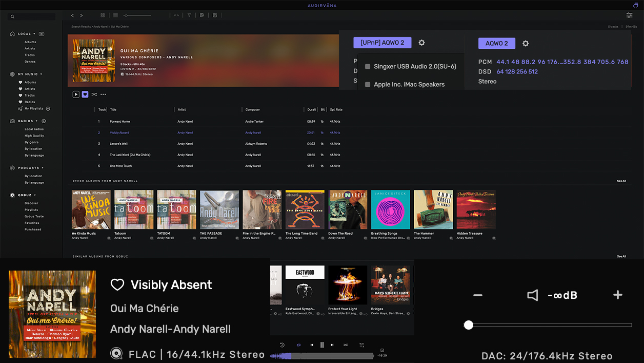Viewport: 644px width, 363px height.
Task: Shuffle the album using the icon beside the heart
Action: pos(94,94)
